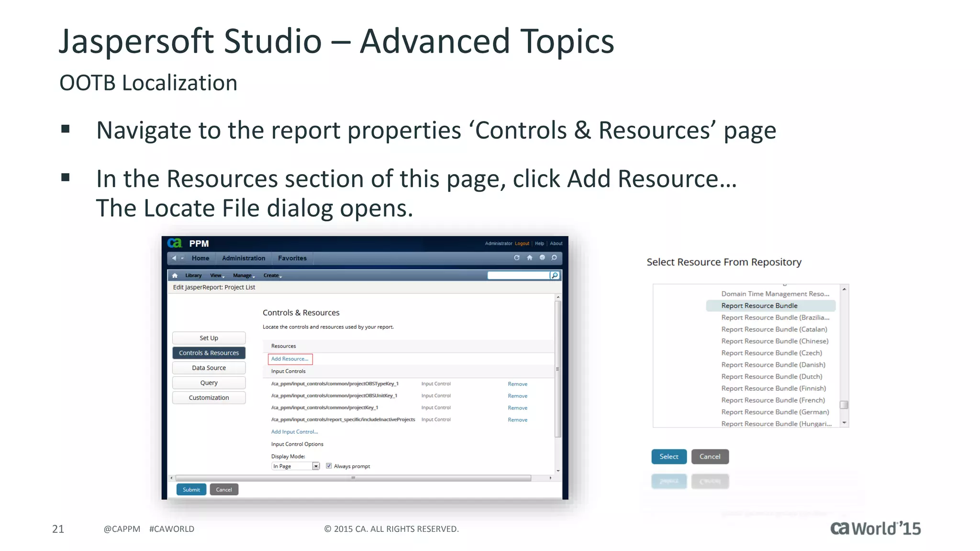Expand the Manage menu
Screen dimensions: 980x551
pyautogui.click(x=244, y=275)
